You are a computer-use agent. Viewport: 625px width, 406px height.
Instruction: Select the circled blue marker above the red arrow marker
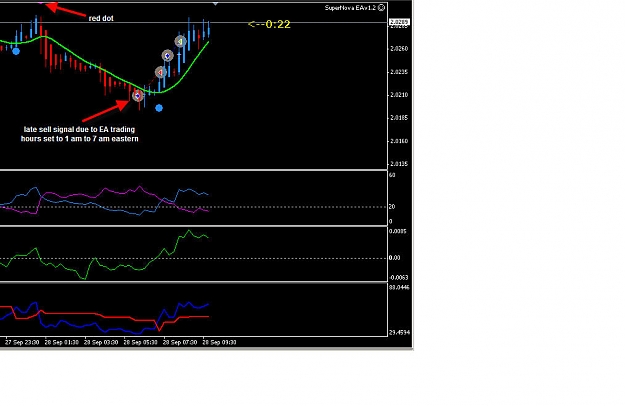167,56
